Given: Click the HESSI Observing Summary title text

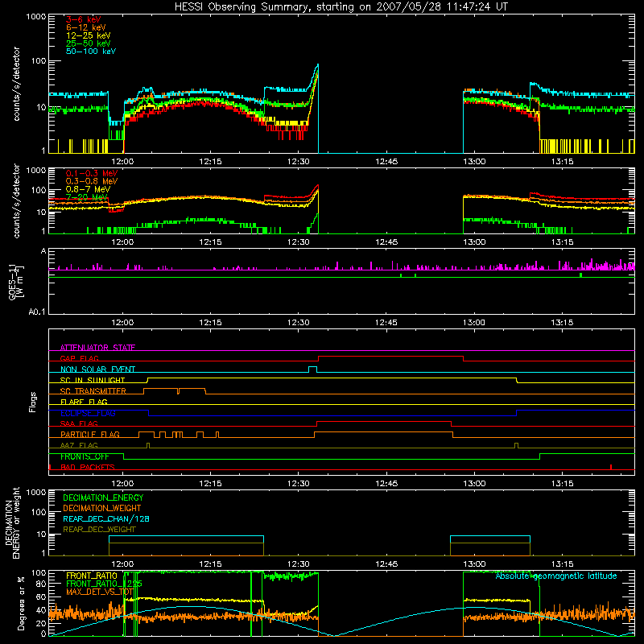Looking at the screenshot, I should coord(341,7).
